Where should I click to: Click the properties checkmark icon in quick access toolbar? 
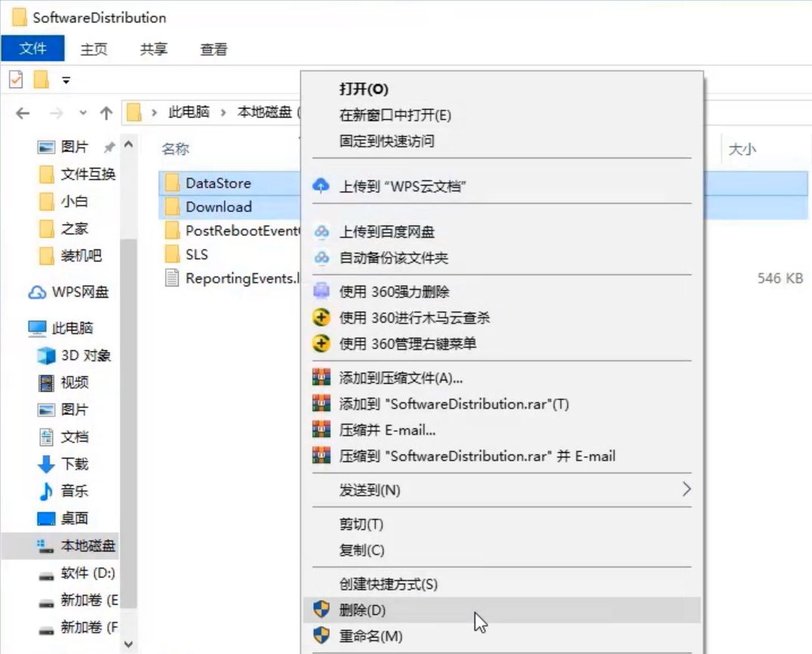pyautogui.click(x=16, y=80)
